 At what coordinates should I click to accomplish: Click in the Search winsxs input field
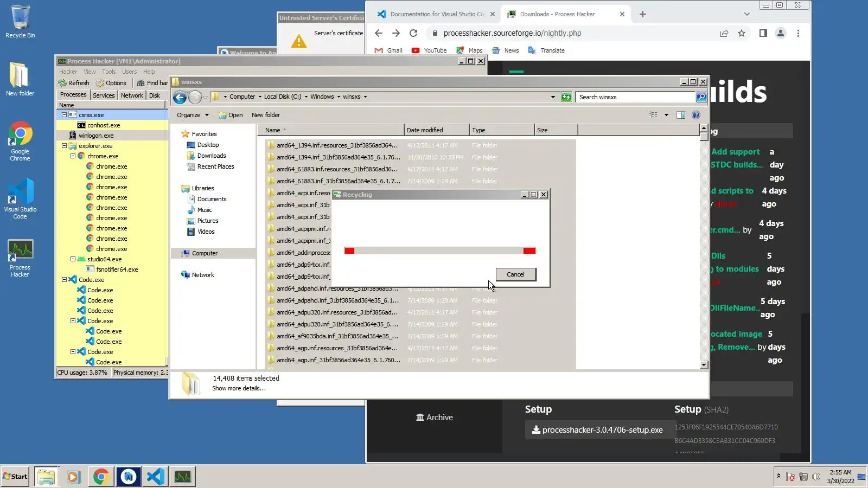(x=636, y=97)
